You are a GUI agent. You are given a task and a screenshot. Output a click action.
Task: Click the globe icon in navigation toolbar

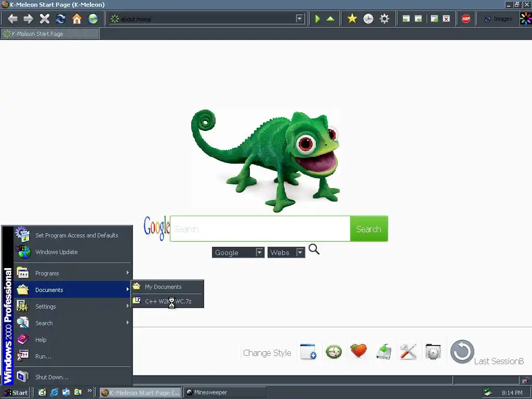93,19
